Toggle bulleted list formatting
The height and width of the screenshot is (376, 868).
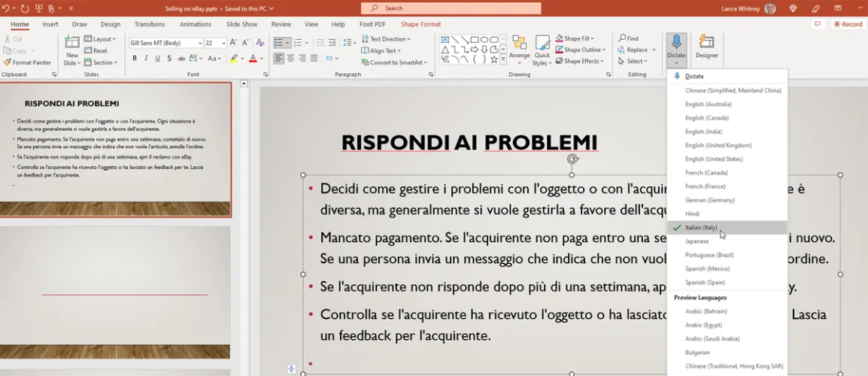278,43
